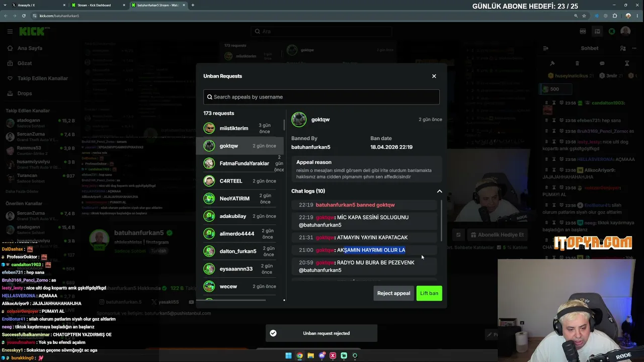Screen dimensions: 644x362
Task: Click goktqw's avatar in appeal header
Action: point(299,120)
